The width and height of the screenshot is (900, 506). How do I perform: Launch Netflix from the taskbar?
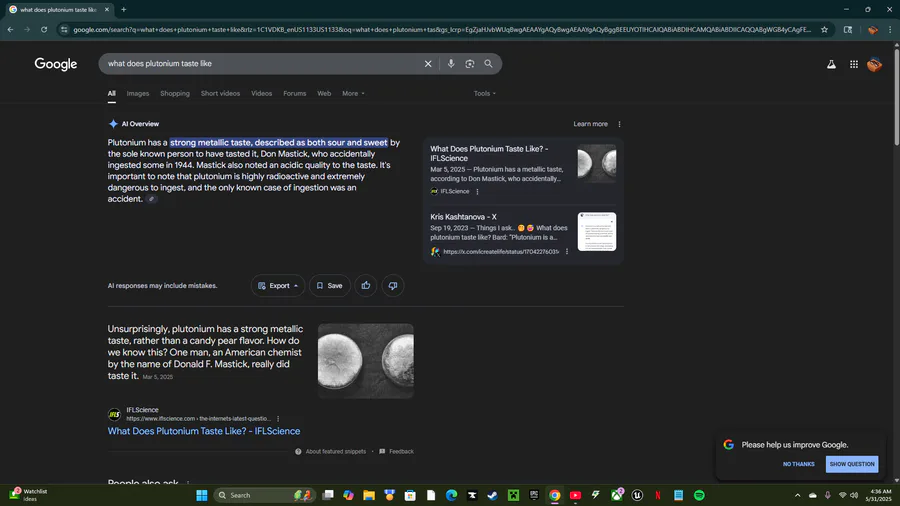(658, 495)
